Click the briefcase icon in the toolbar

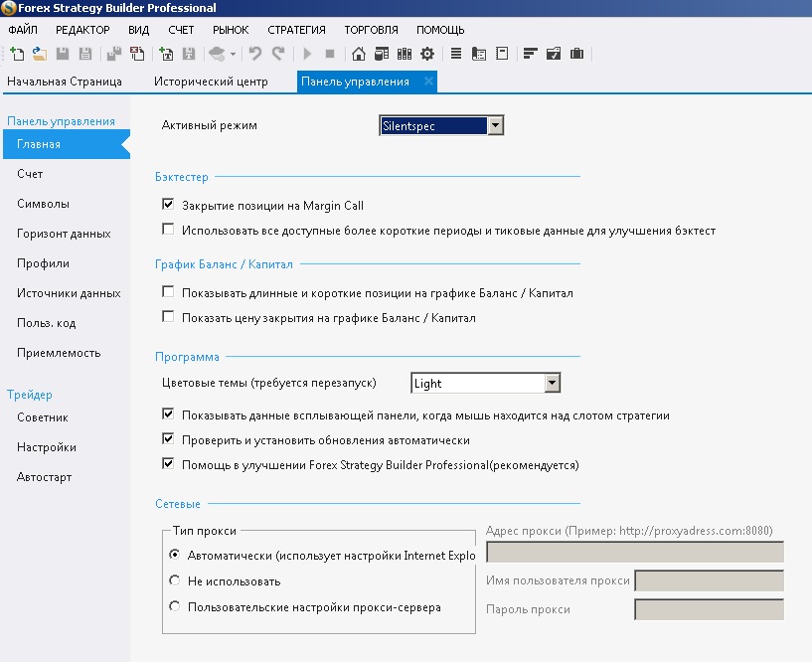[x=576, y=54]
